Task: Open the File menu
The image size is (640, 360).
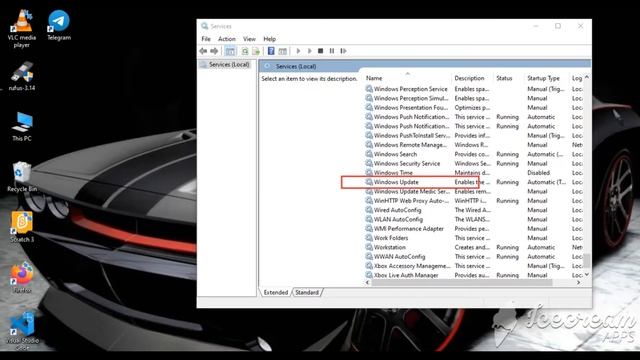Action: point(206,39)
